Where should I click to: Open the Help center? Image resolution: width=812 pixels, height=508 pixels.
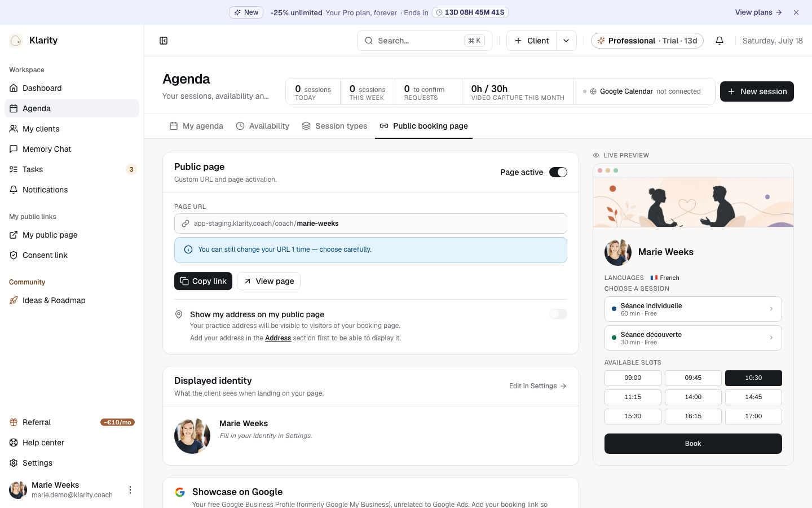point(72,443)
